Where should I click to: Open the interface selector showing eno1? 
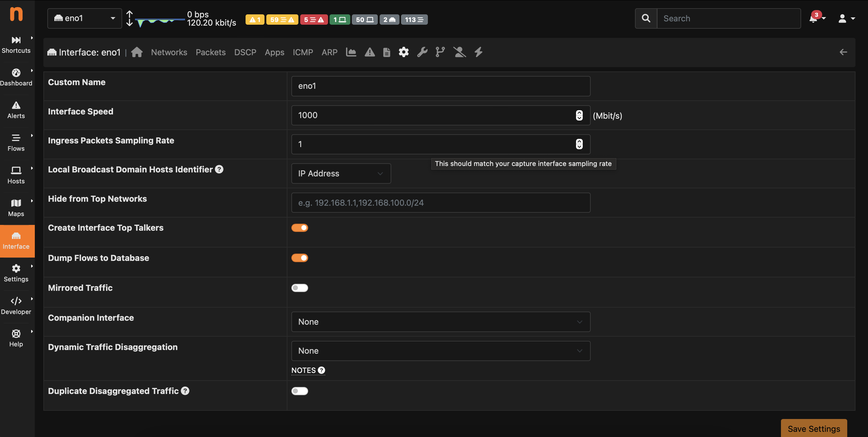coord(84,18)
